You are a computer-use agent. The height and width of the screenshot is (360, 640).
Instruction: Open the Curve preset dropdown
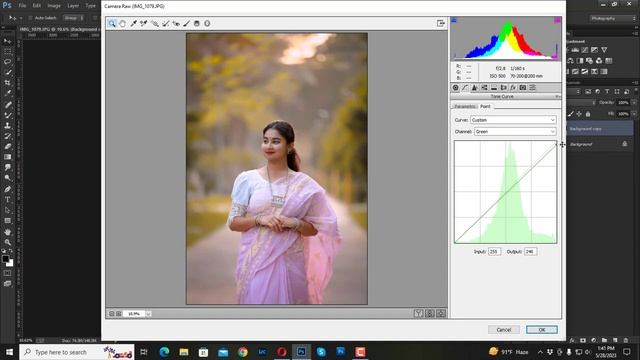(x=513, y=120)
